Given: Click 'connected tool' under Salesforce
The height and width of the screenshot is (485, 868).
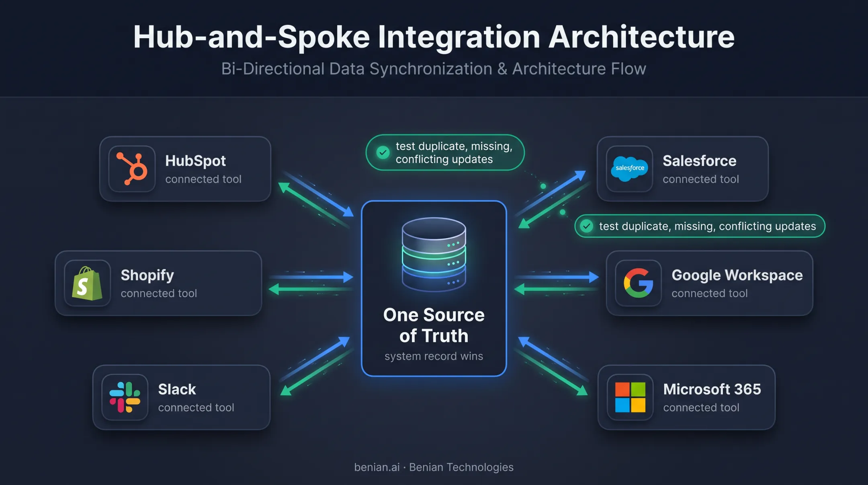Looking at the screenshot, I should (x=701, y=179).
